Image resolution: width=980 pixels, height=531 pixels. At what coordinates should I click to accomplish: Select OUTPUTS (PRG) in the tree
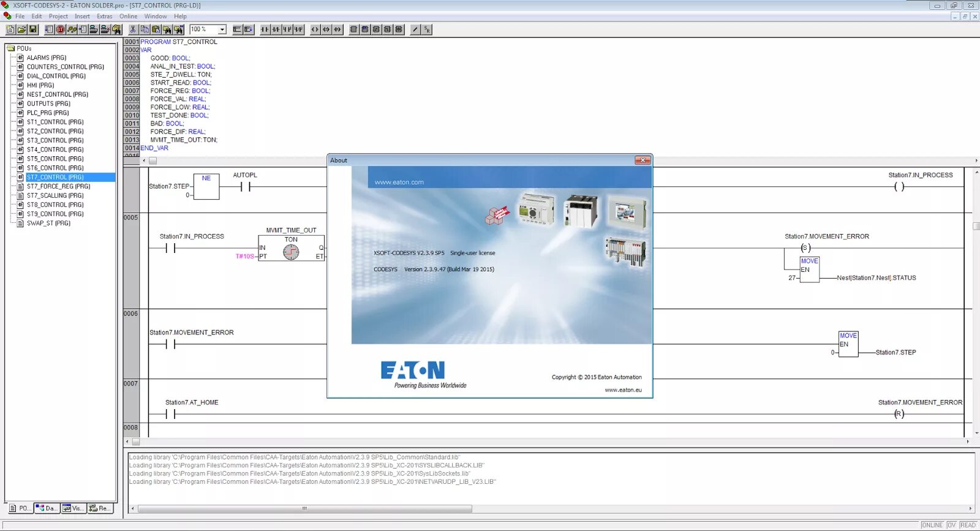pos(48,104)
